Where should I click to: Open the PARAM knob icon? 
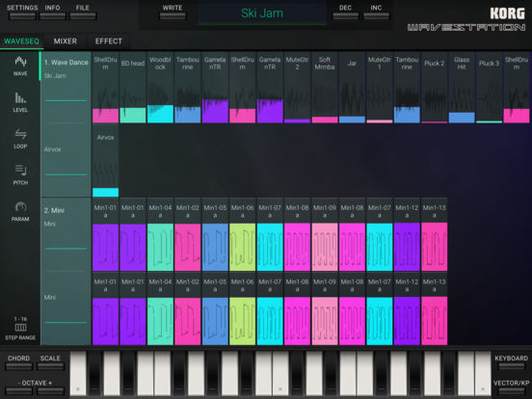pos(20,211)
